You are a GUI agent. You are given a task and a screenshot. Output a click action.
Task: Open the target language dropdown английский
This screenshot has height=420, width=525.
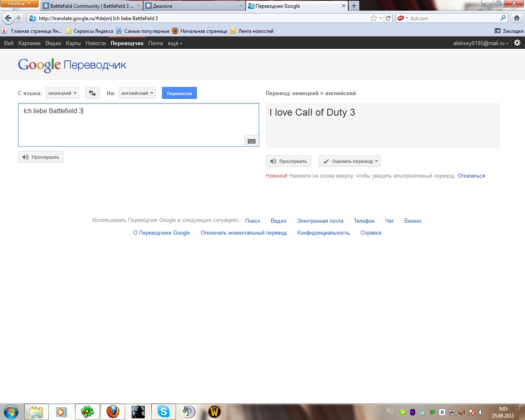pyautogui.click(x=137, y=93)
